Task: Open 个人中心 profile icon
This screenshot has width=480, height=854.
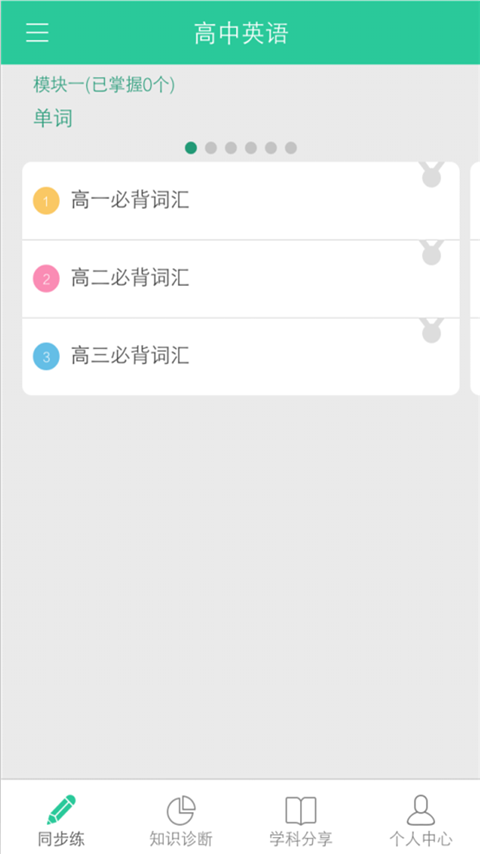Action: 421,810
